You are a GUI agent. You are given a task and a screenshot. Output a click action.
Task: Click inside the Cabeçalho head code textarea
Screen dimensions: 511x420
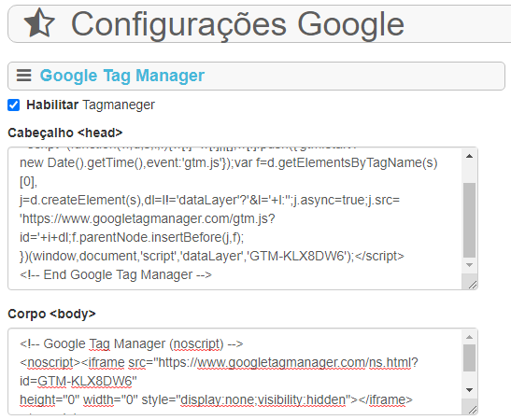234,218
